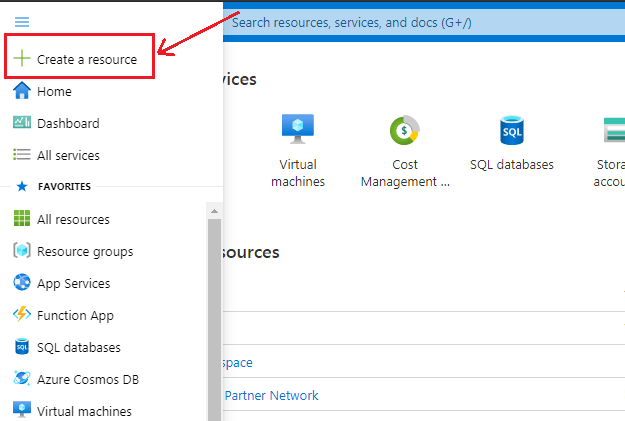Viewport: 625px width, 421px height.
Task: Open Azure Cosmos DB favorite
Action: pos(88,380)
